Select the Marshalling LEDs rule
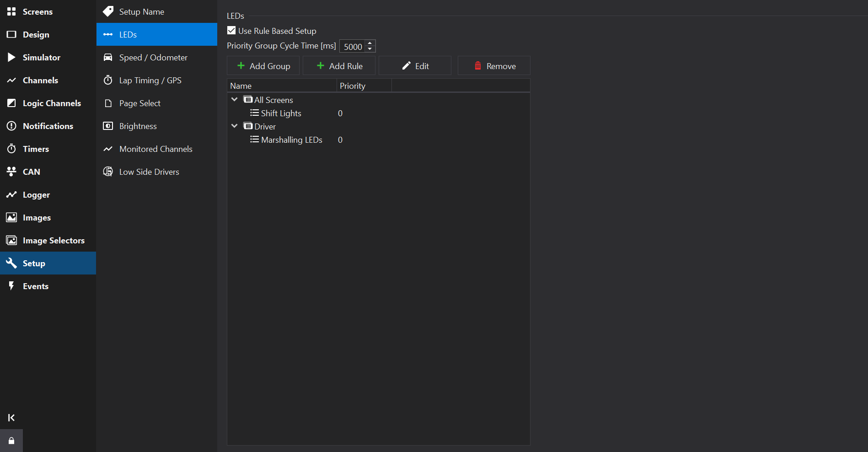This screenshot has height=452, width=868. point(291,140)
